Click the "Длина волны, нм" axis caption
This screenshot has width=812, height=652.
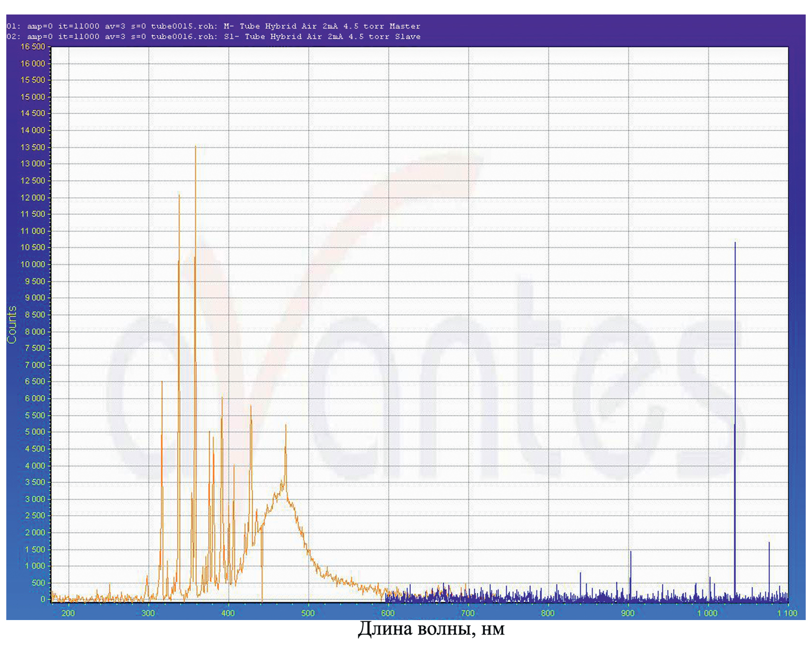tap(431, 629)
